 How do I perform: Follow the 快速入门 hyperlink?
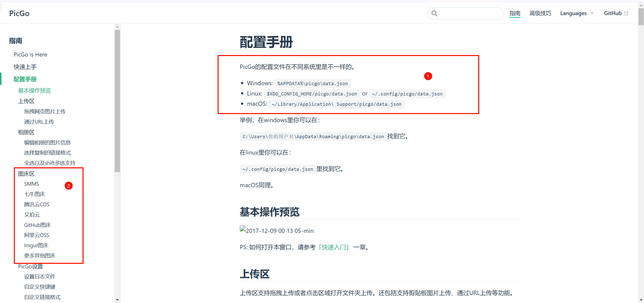click(x=334, y=247)
